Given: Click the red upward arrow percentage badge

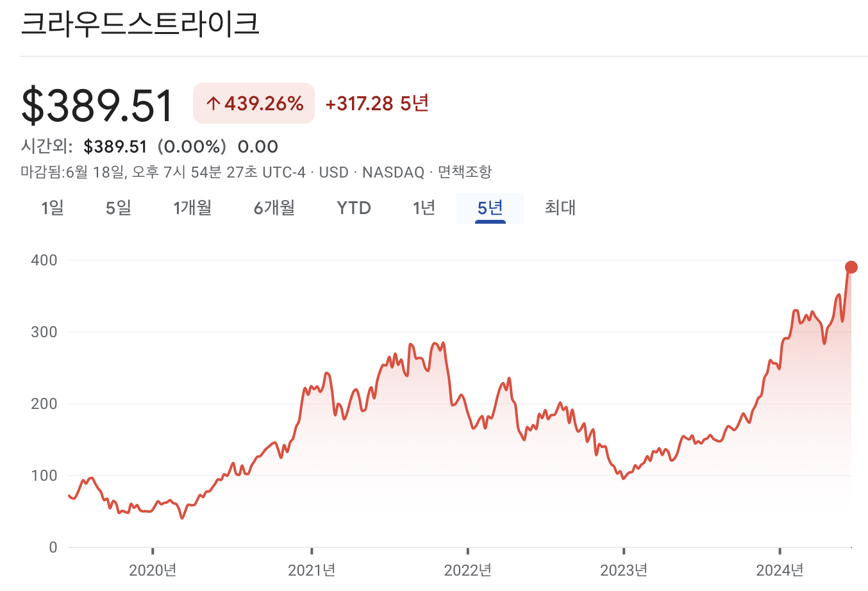Looking at the screenshot, I should click(253, 103).
